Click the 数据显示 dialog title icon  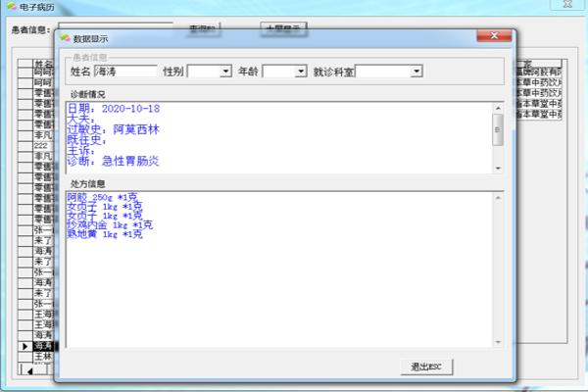(x=65, y=38)
